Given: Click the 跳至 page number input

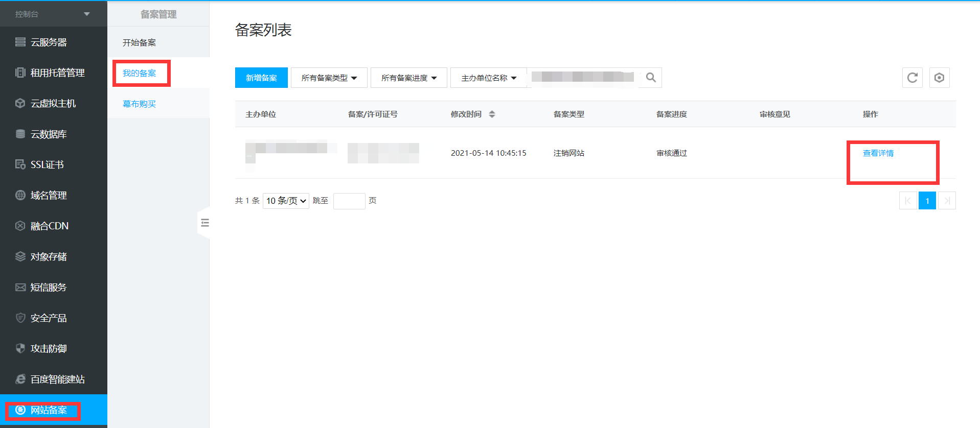Looking at the screenshot, I should click(x=349, y=201).
